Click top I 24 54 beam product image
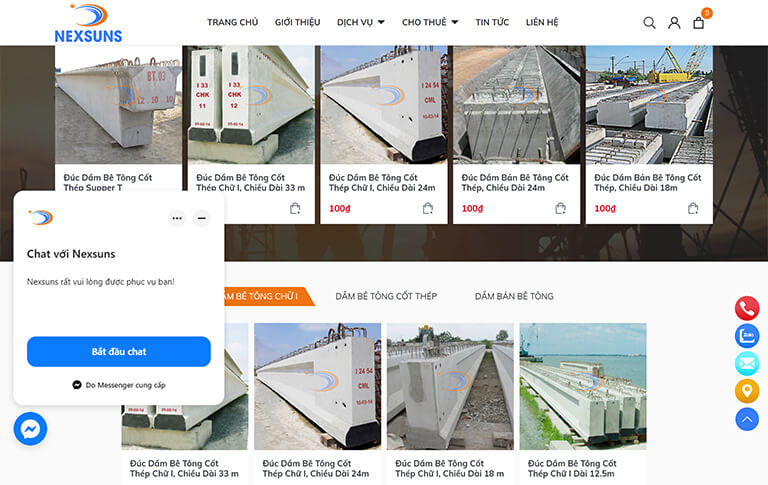The width and height of the screenshot is (768, 485). pos(384,105)
